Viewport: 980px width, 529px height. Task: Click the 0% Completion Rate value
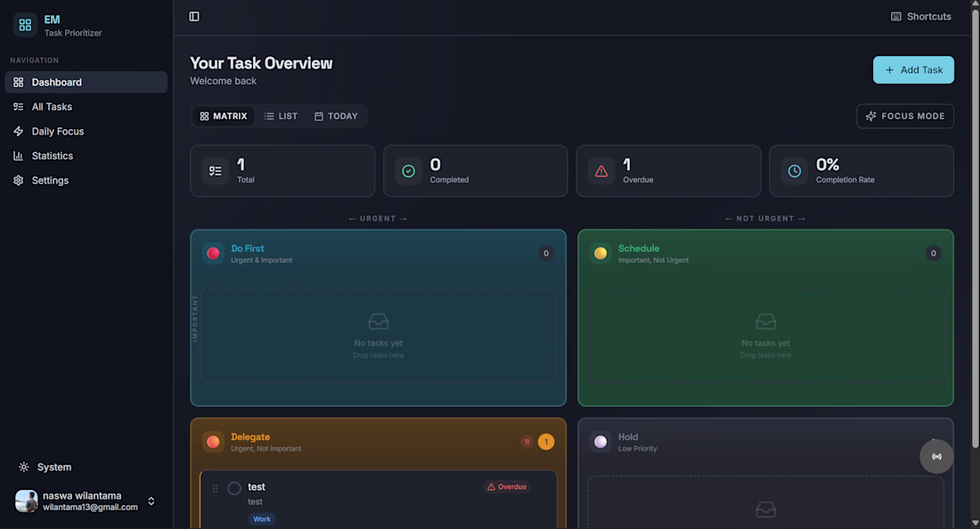point(828,164)
